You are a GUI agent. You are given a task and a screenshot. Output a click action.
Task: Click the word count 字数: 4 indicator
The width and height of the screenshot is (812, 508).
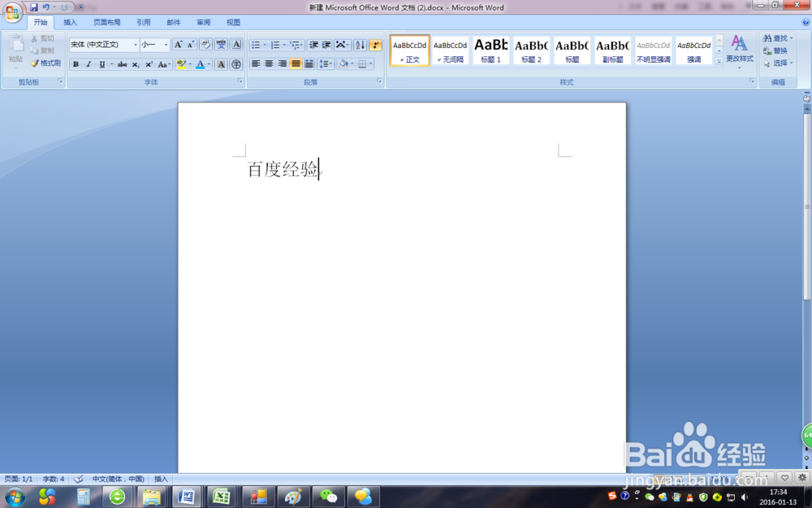pos(54,479)
